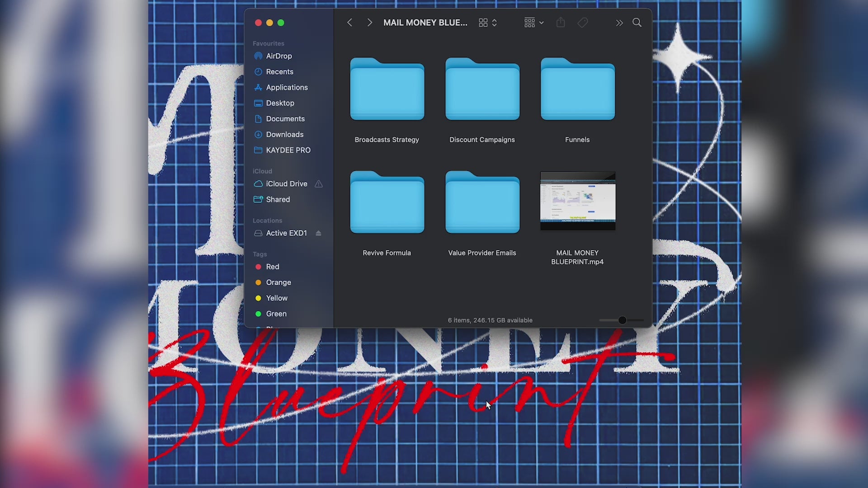
Task: Click the iCloud Drive warning triangle icon
Action: click(x=319, y=184)
